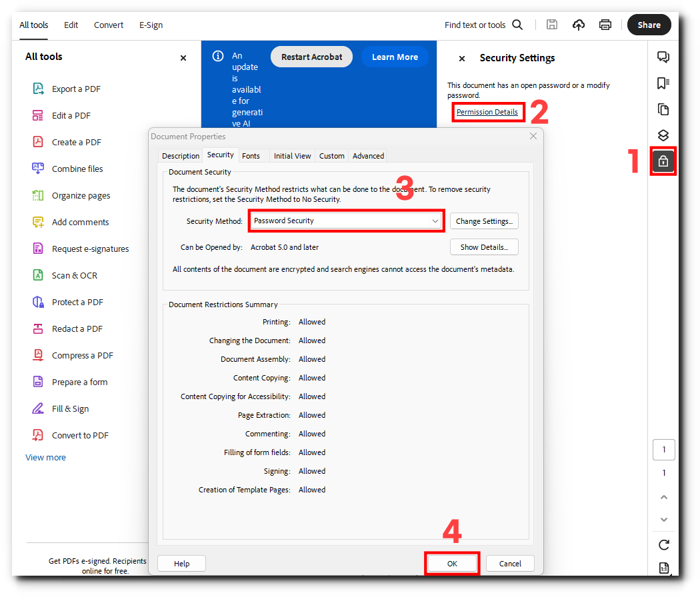Click the upload to cloud icon
This screenshot has height=597, width=700.
pyautogui.click(x=579, y=25)
